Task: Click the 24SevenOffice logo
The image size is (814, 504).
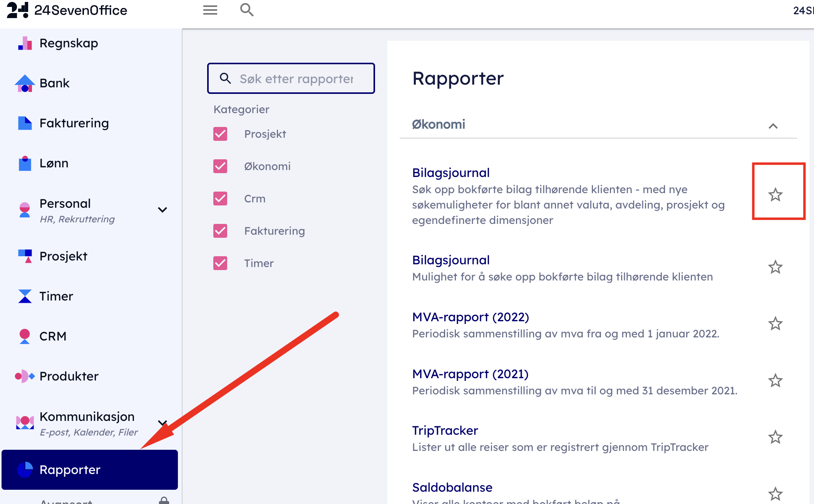Action: 67,10
